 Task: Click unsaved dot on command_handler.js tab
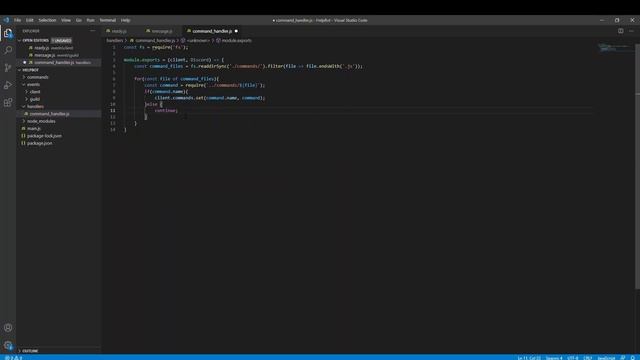click(x=236, y=31)
